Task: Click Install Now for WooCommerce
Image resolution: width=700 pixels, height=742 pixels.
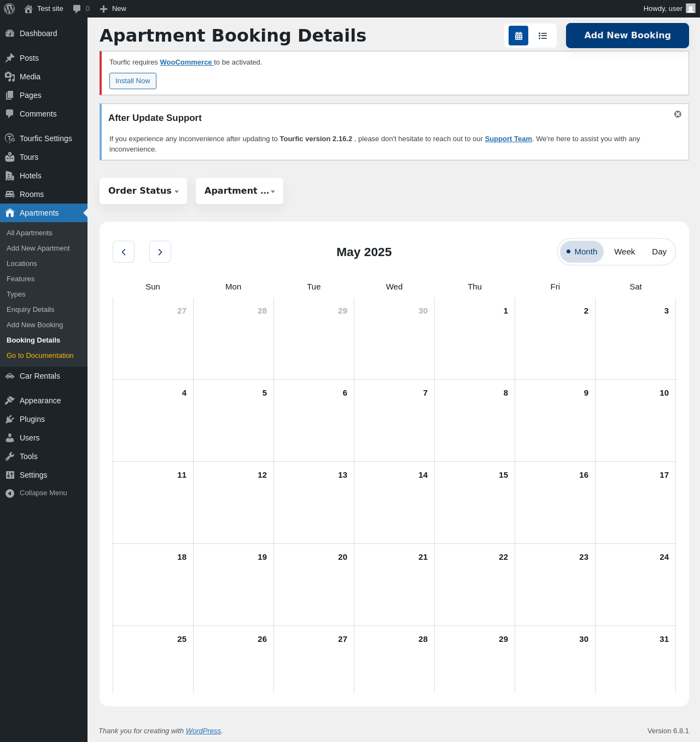Action: [132, 81]
